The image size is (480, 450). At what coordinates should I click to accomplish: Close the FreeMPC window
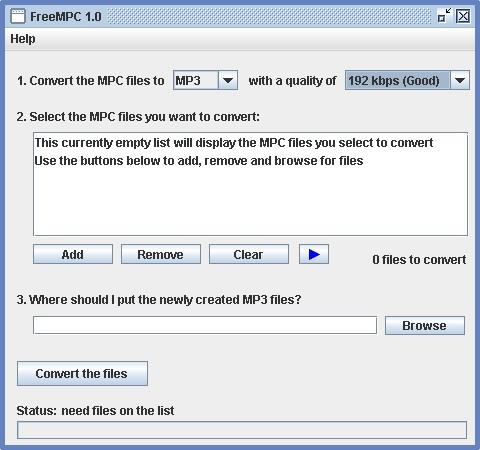[x=463, y=16]
